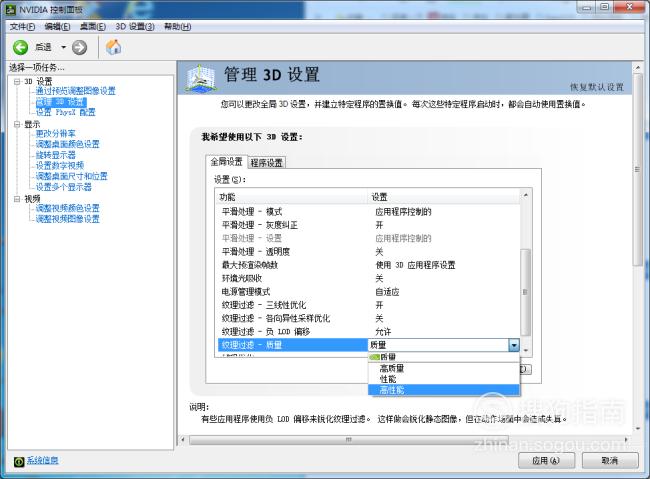The height and width of the screenshot is (479, 650).
Task: Click 恢复默认设置 link
Action: click(x=597, y=87)
